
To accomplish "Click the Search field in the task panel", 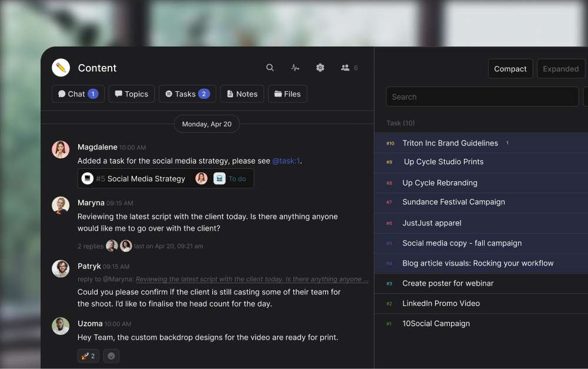I will pyautogui.click(x=482, y=97).
